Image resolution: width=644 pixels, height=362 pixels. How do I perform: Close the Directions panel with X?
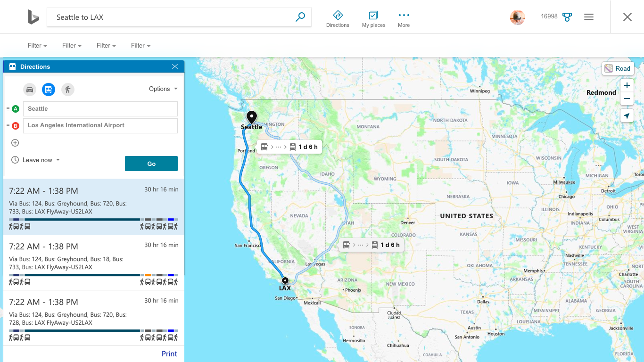point(175,66)
